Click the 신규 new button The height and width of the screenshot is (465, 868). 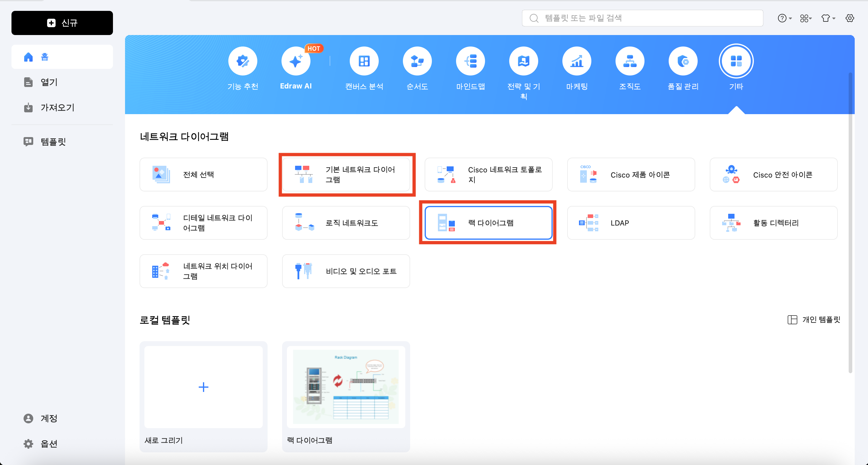[62, 23]
